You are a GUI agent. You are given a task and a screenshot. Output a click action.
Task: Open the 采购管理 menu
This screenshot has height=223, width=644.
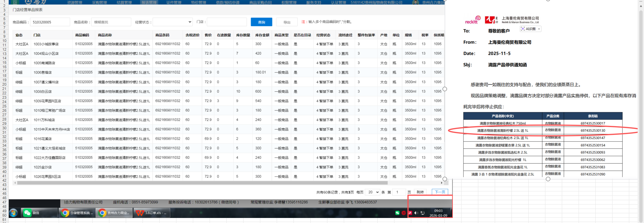[99, 2]
